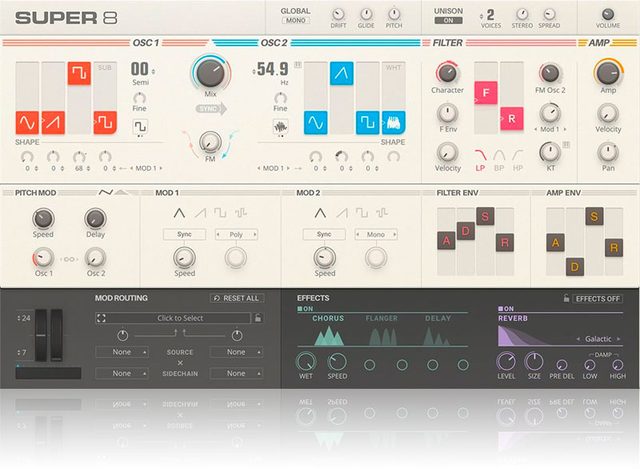Select the Chorus effect tab

pos(328,318)
